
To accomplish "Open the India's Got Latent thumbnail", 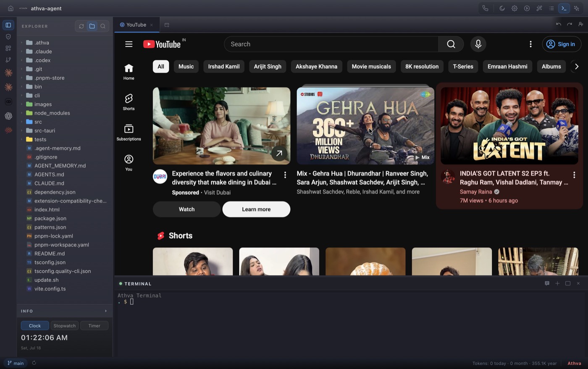I will click(x=509, y=126).
